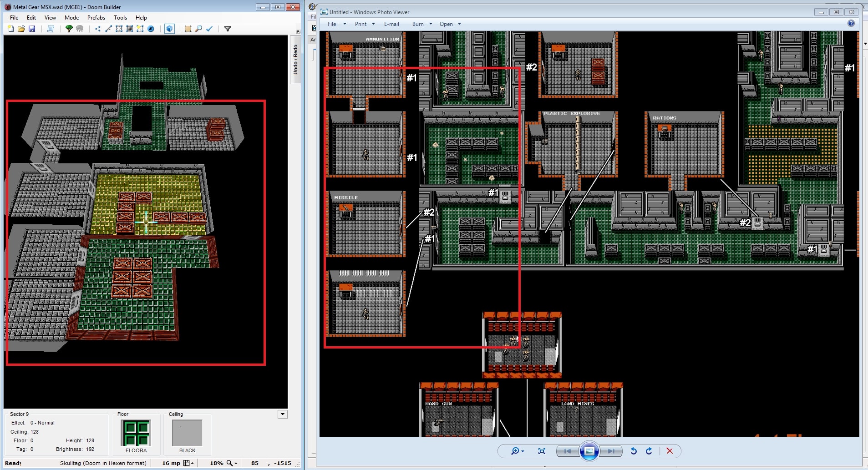Open the Tools menu in Doom Builder
868x470 pixels.
tap(120, 18)
